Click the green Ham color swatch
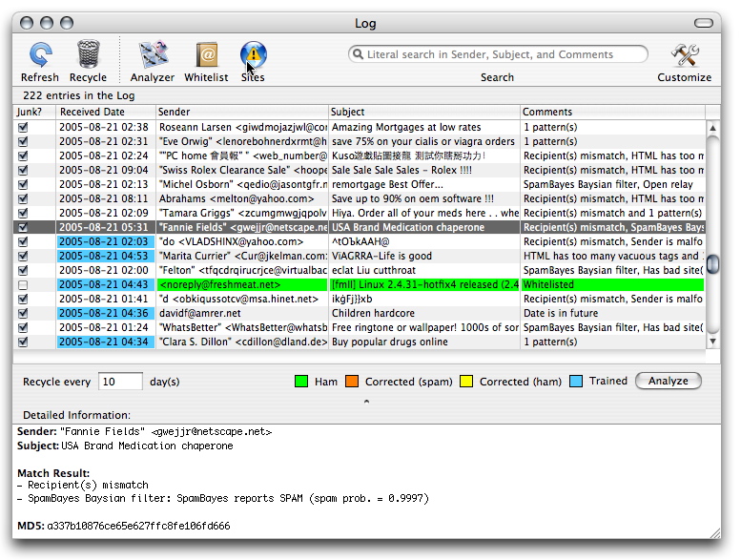Image resolution: width=741 pixels, height=560 pixels. 300,382
